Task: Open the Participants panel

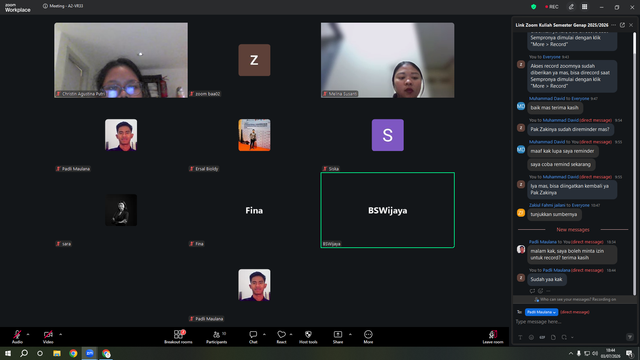Action: pos(216,336)
